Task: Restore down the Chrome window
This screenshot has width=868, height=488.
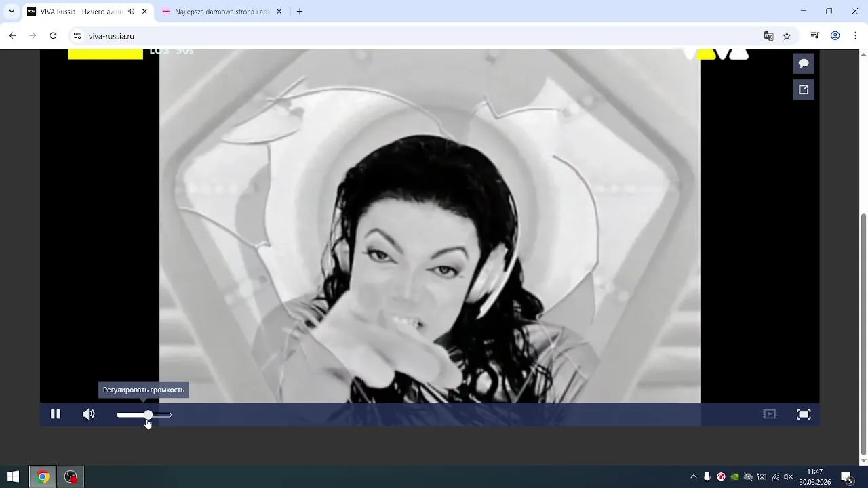Action: click(x=829, y=12)
